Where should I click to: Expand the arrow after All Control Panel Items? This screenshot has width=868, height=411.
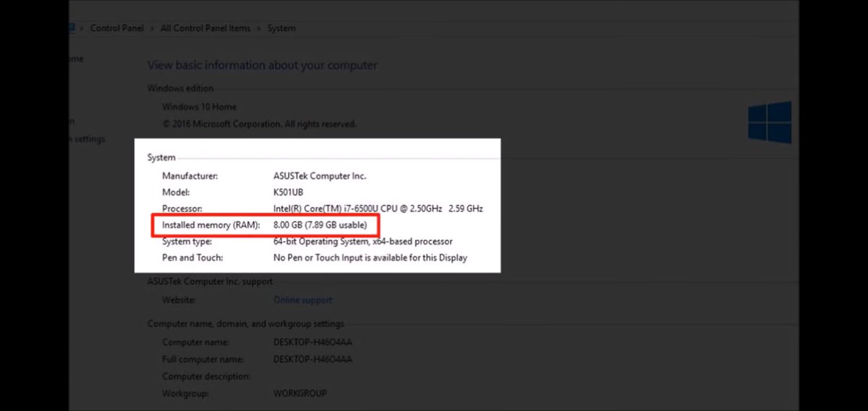[x=259, y=28]
